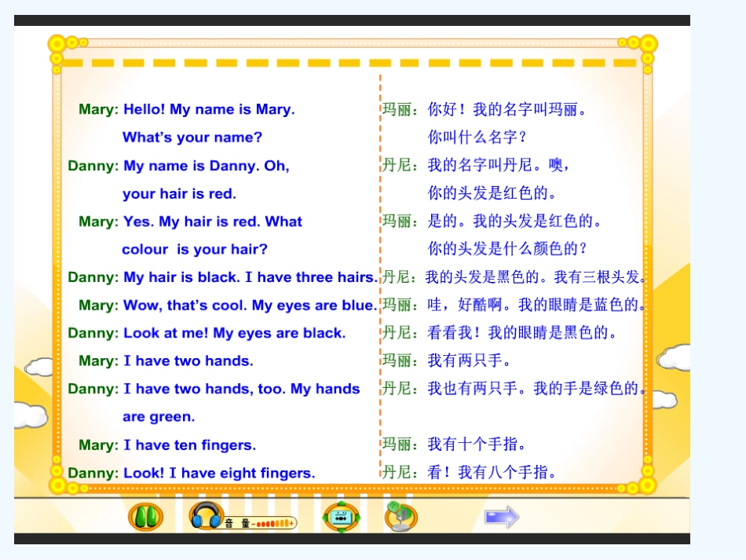Click the green pause button icon
The image size is (746, 560).
145,516
